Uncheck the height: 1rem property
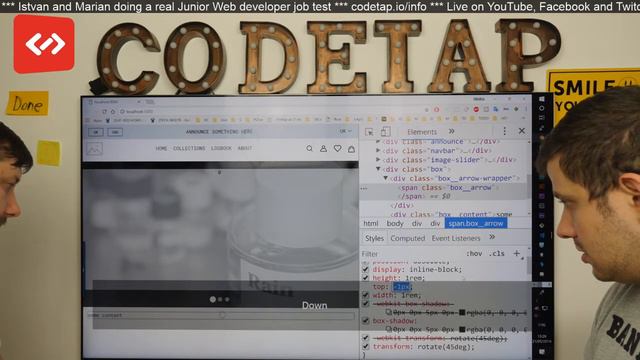 (x=365, y=278)
